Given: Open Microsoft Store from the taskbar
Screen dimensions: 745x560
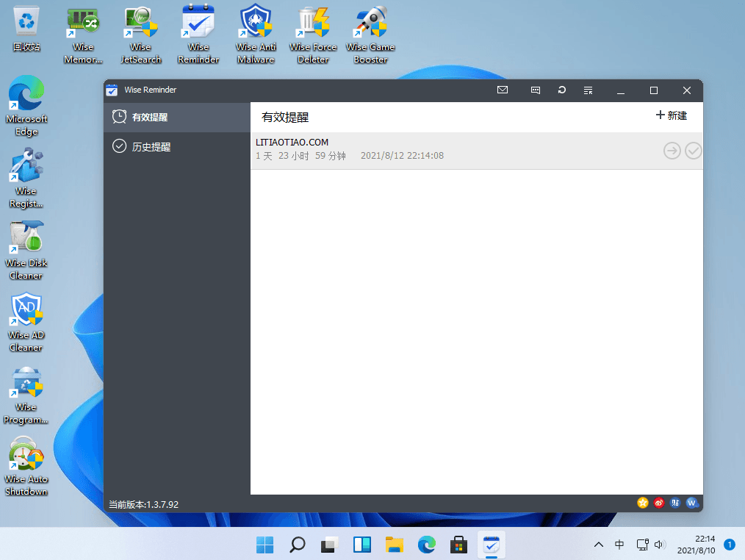Looking at the screenshot, I should [x=459, y=545].
